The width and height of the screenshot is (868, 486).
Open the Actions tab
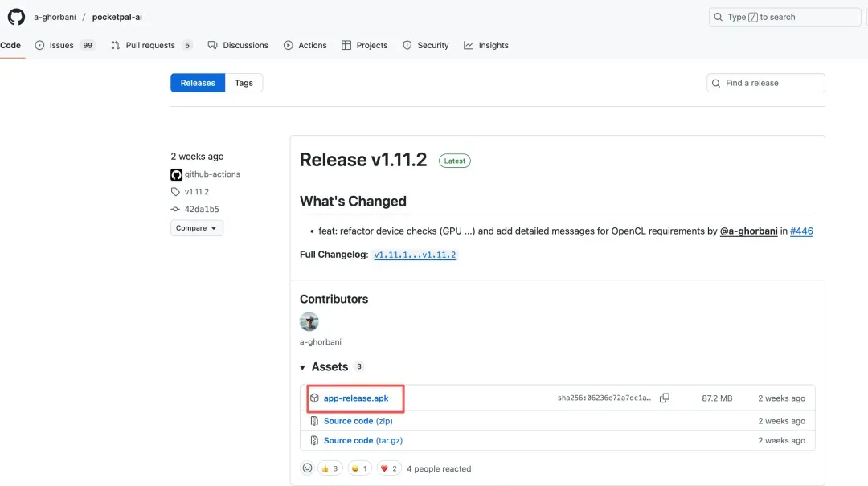click(x=305, y=46)
